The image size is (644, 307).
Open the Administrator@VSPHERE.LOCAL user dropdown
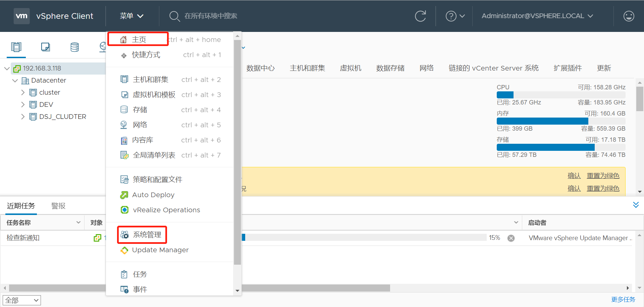[537, 16]
